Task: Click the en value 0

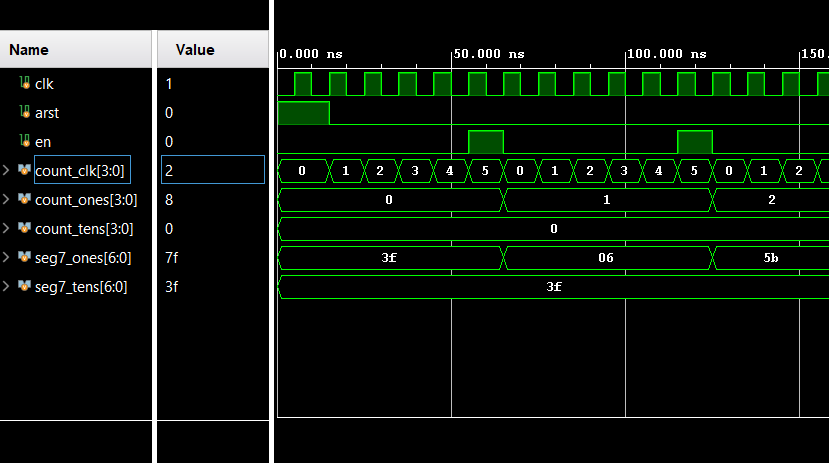Action: (169, 142)
